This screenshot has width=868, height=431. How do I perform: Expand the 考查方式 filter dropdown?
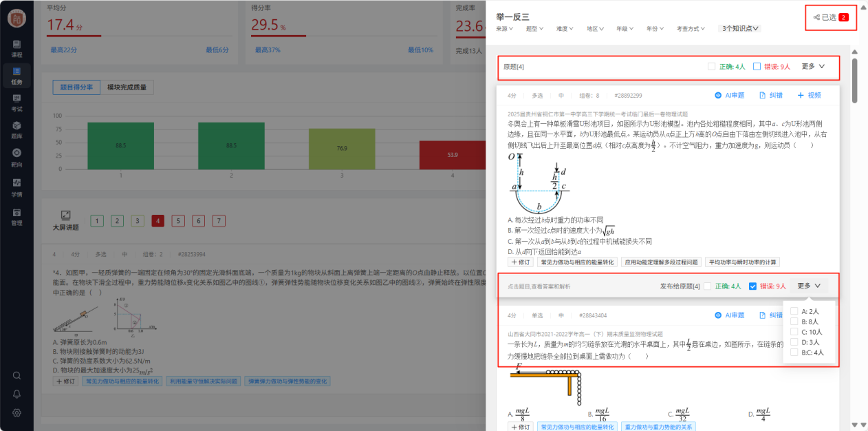click(x=692, y=29)
